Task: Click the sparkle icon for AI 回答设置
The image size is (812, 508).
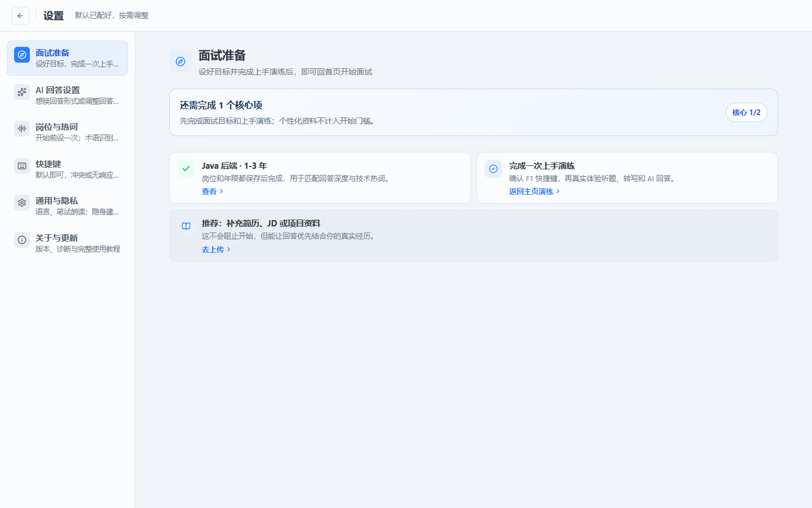Action: point(22,92)
